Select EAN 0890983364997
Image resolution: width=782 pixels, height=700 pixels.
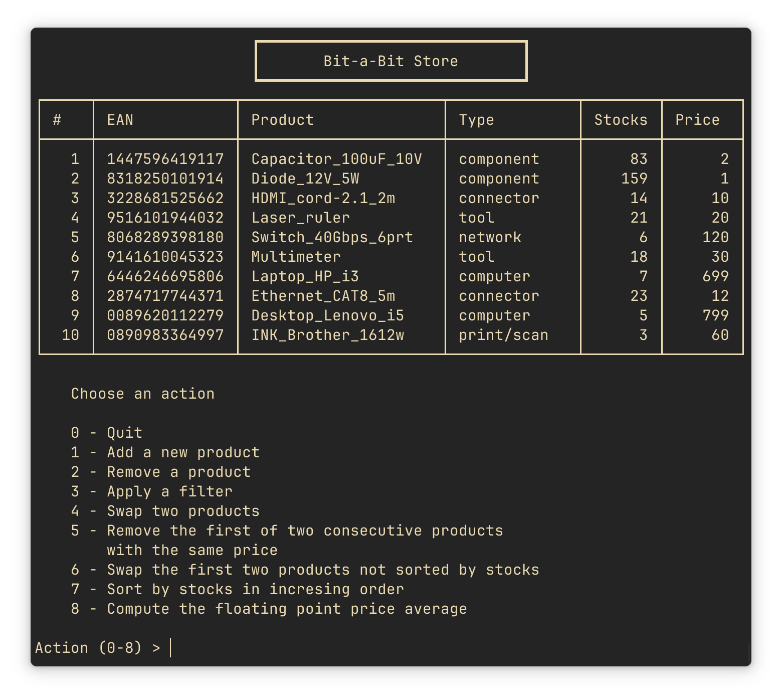[x=165, y=335]
